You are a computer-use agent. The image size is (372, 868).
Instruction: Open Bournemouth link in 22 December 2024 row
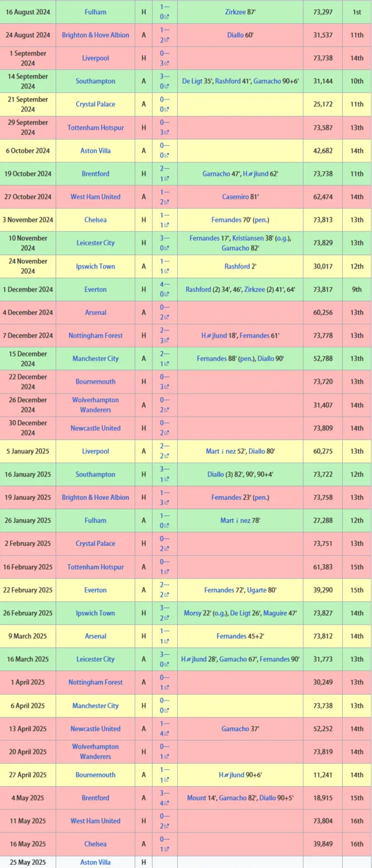95,382
